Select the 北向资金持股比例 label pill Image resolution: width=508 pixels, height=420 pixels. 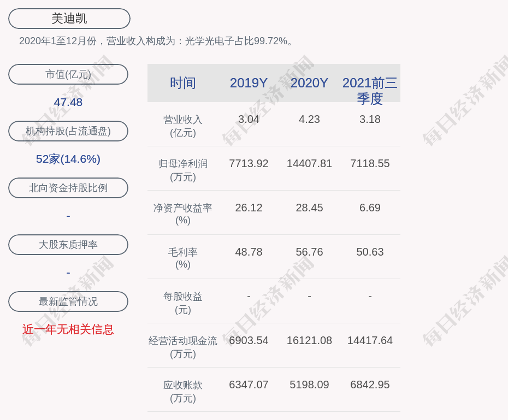[x=68, y=188]
